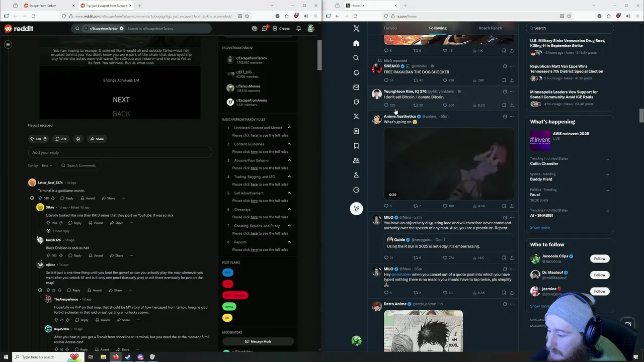
Task: Upvote the 1.1K Reddit post
Action: [32, 139]
